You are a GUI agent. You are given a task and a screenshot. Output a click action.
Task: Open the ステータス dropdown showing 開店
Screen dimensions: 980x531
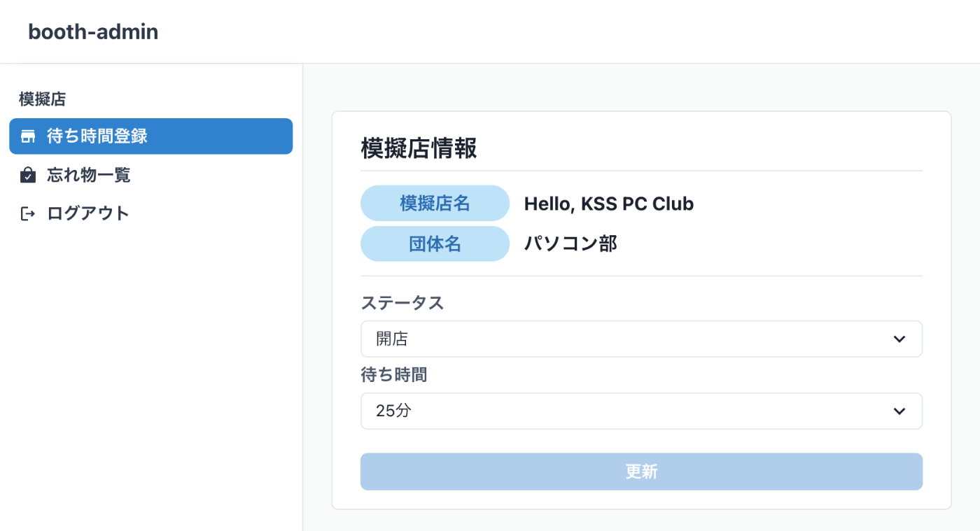[641, 339]
